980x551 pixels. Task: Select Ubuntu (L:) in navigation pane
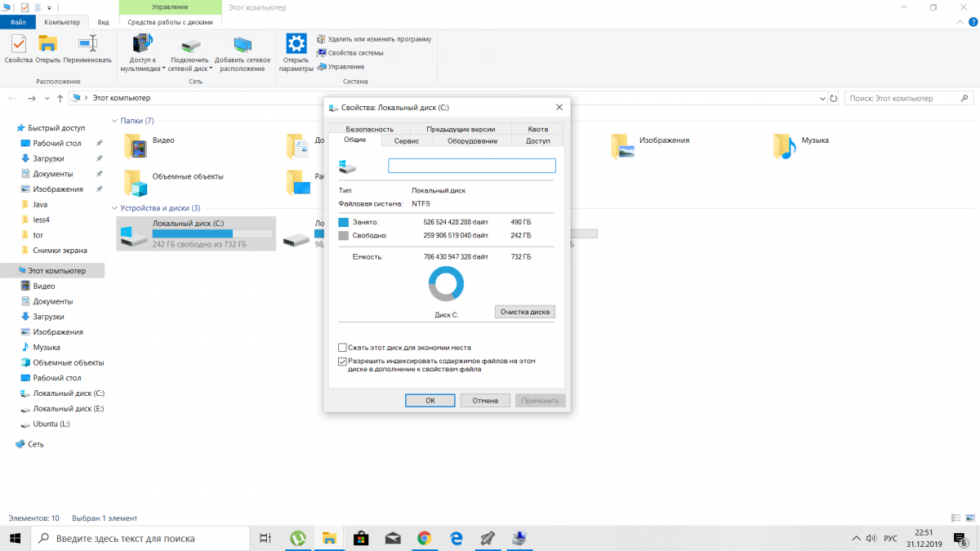pos(51,424)
